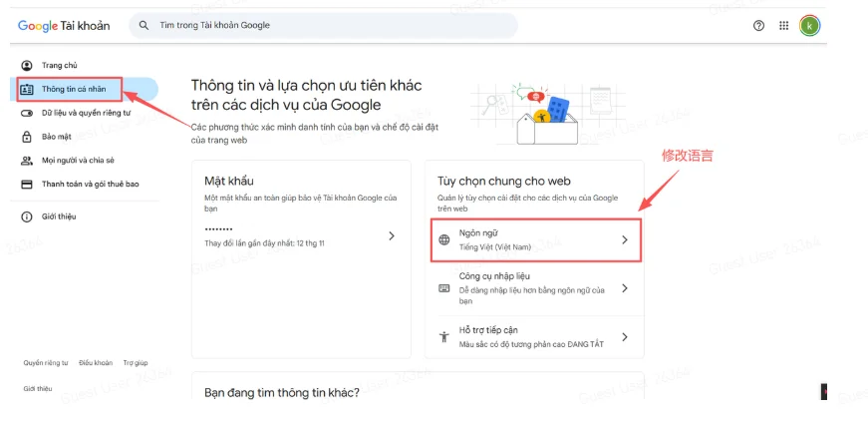
Task: Open Hỗ trợ tiếp cận chevron
Action: point(625,337)
